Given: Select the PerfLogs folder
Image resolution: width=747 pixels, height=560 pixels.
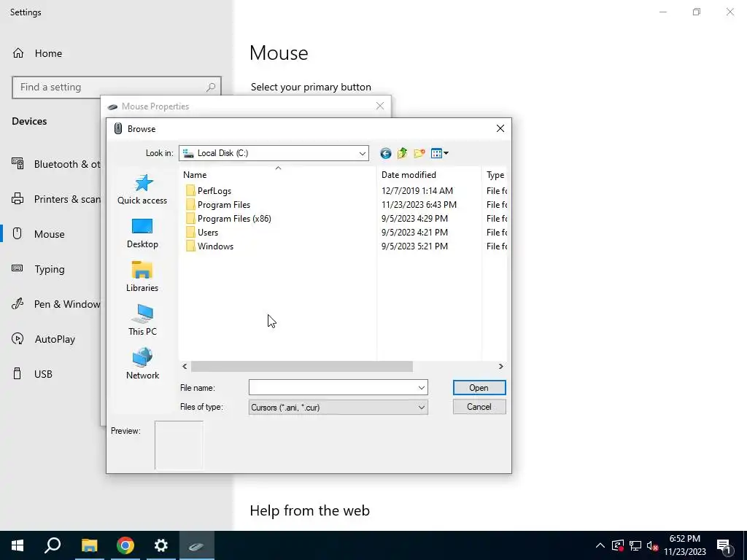Looking at the screenshot, I should coord(209,191).
